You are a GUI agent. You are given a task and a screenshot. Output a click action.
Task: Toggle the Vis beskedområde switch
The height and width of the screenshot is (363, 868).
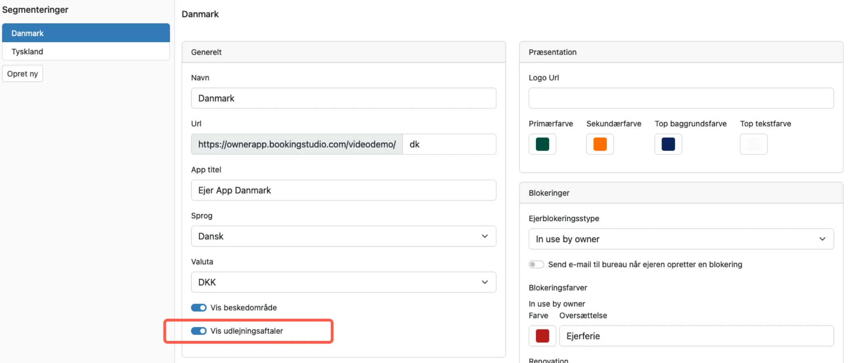pos(199,308)
